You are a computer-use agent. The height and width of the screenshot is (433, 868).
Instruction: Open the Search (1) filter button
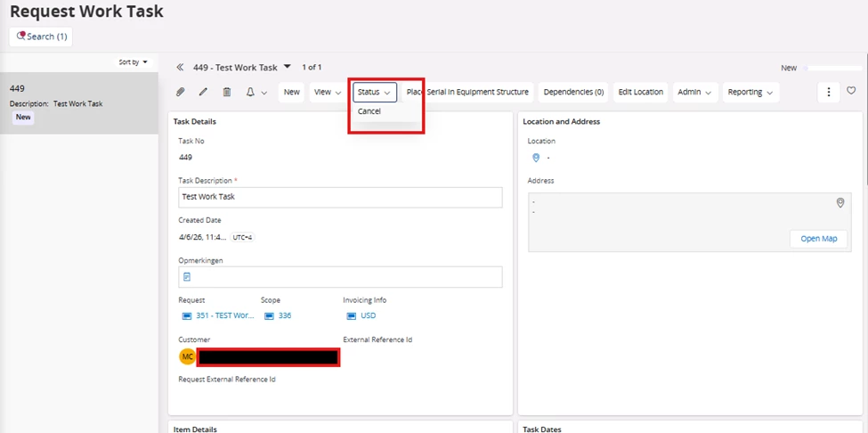pos(41,37)
